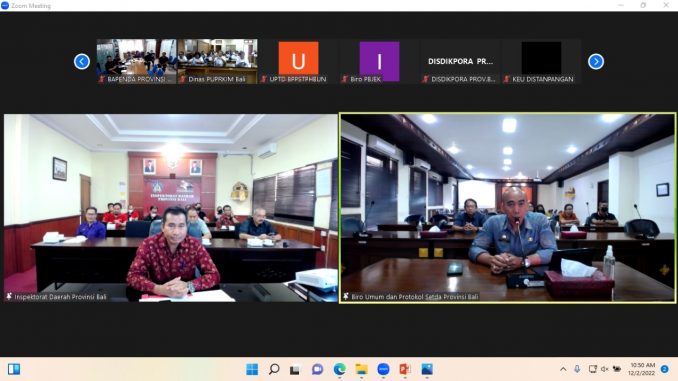
Task: Click the Biro Umum dan Protokol video
Action: (x=507, y=208)
